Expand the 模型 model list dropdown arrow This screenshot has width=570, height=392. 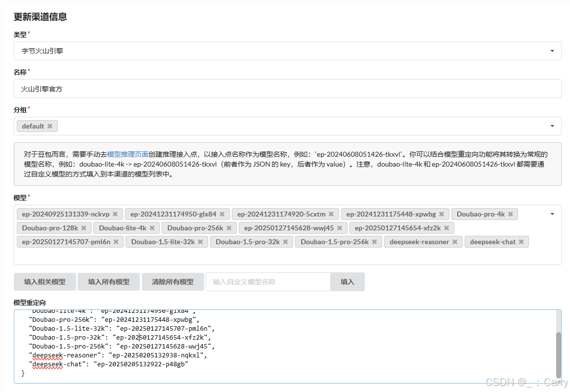(552, 214)
